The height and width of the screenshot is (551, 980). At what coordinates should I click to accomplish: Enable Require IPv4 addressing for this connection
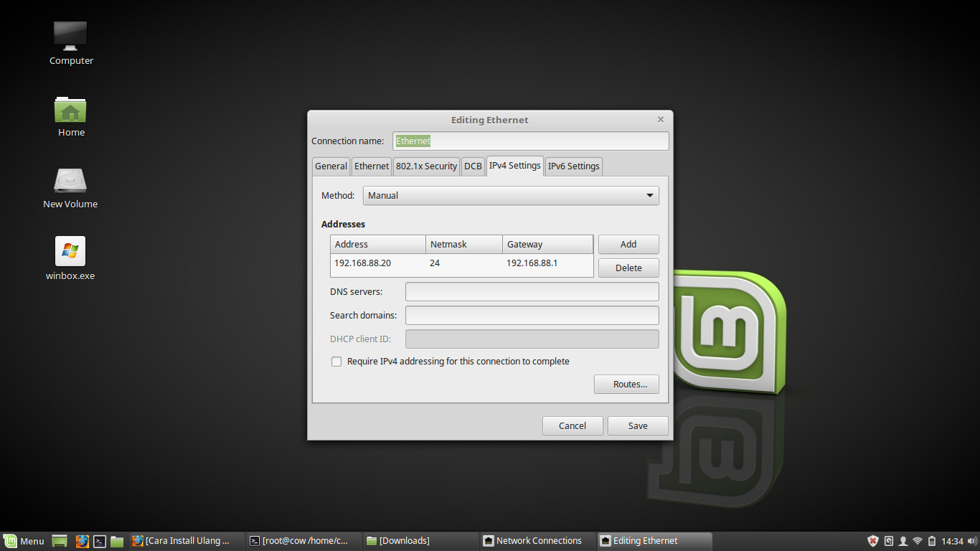tap(336, 362)
